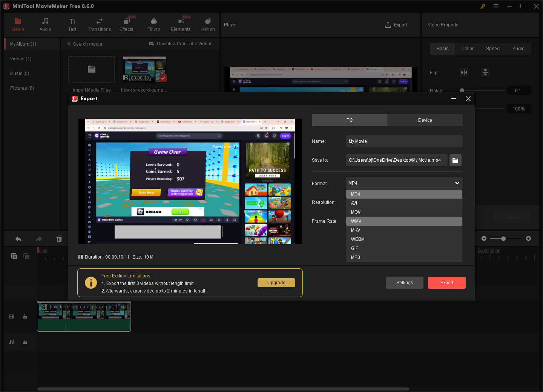Choose MOV in the format list

click(404, 212)
